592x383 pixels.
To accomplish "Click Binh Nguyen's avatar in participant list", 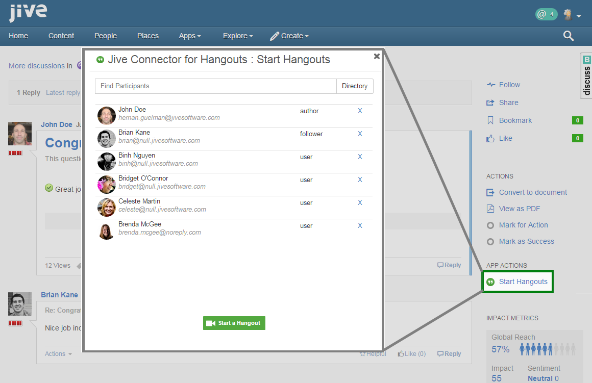I will [106, 161].
